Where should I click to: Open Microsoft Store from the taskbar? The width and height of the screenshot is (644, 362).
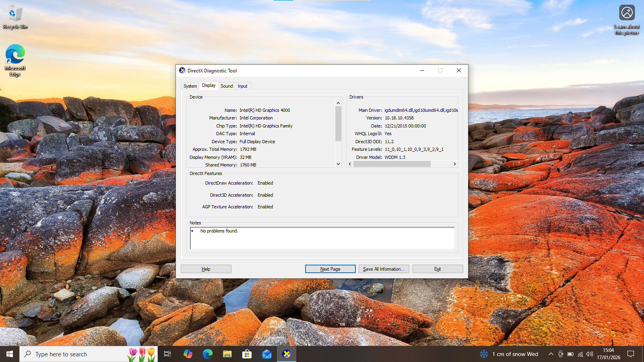247,354
